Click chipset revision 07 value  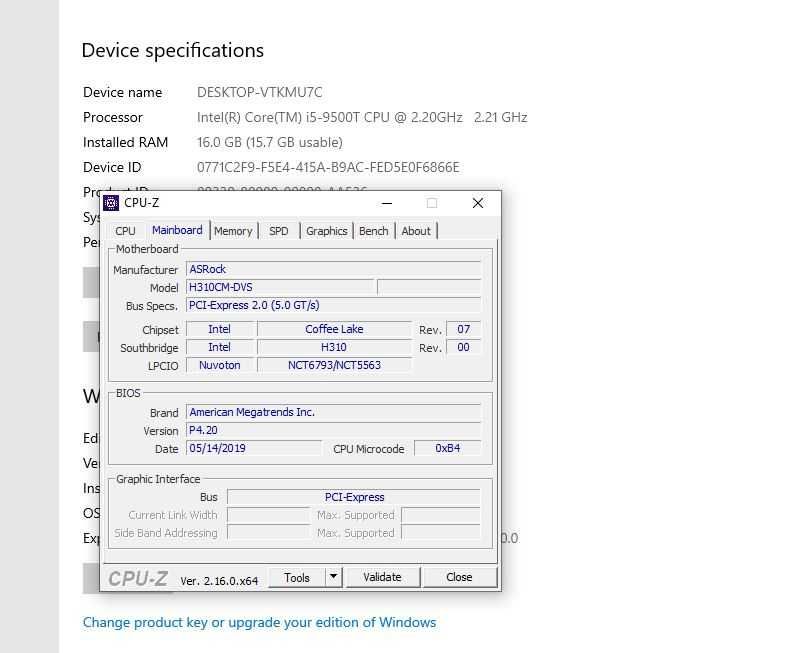463,329
